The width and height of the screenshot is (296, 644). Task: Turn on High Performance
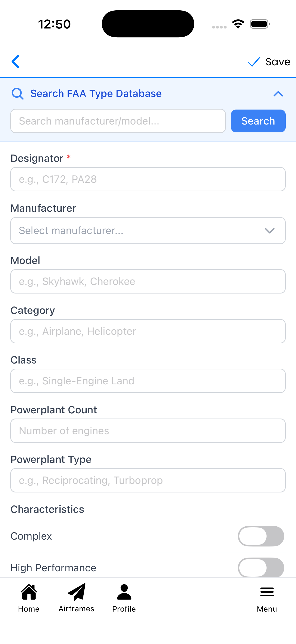point(261,568)
